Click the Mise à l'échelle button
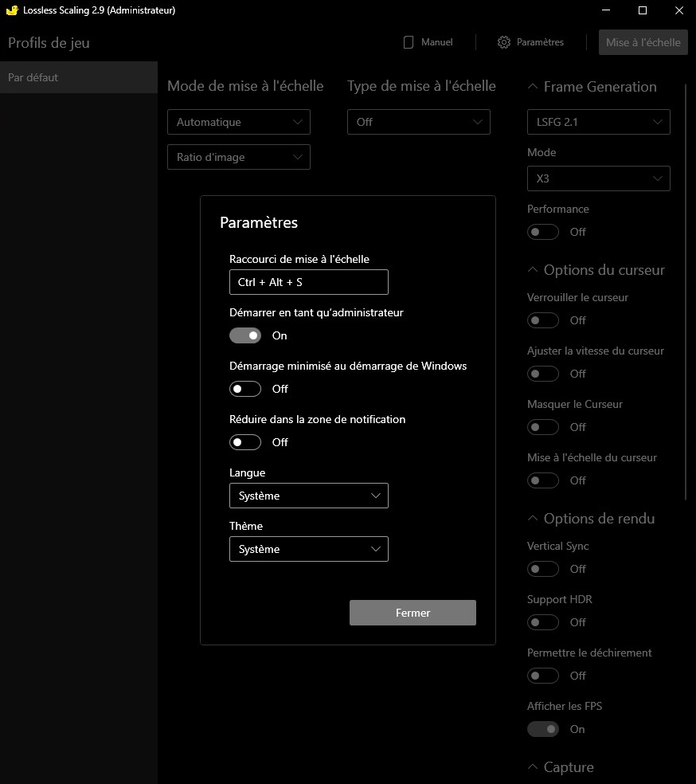Image resolution: width=696 pixels, height=784 pixels. pos(643,42)
